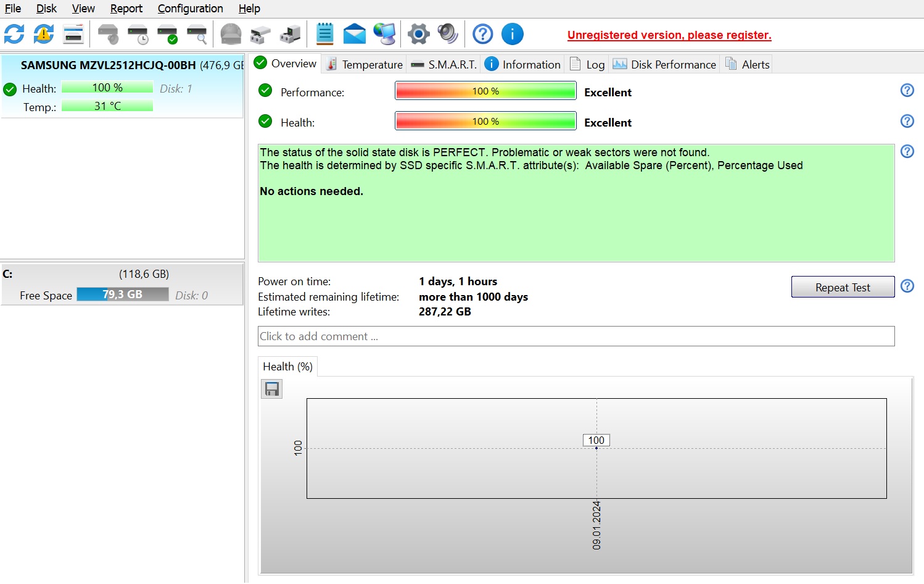924x584 pixels.
Task: Click the blue envelope e-mail icon
Action: click(x=354, y=34)
